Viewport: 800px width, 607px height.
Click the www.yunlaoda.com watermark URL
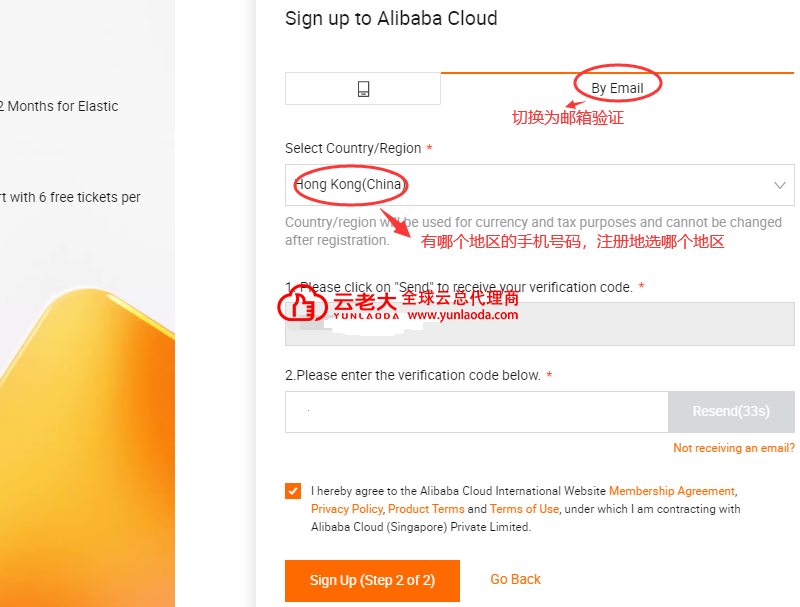pos(463,315)
